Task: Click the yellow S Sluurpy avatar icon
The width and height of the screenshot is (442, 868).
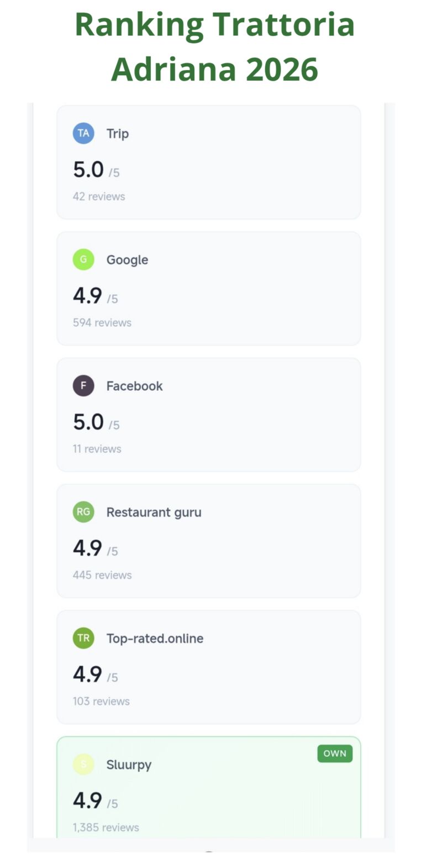Action: [x=83, y=765]
